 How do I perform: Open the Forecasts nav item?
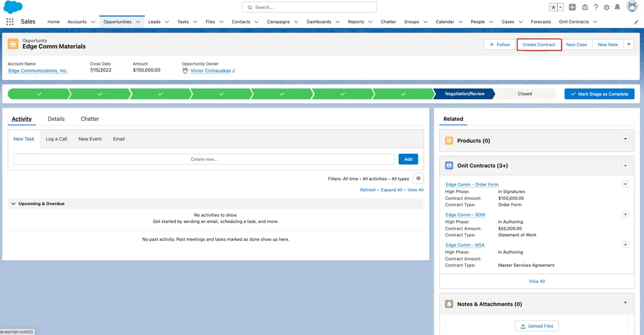coord(541,22)
